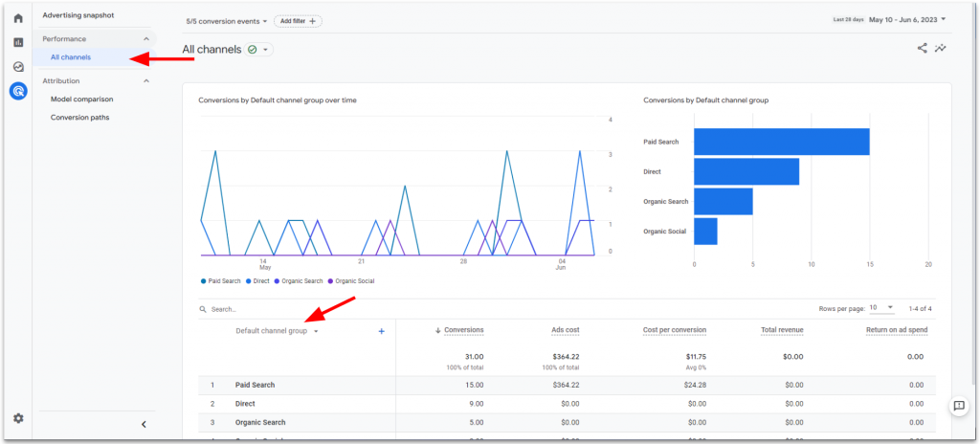Open the Reports bar chart icon
Viewport: 980px width, 444px height.
click(x=18, y=42)
